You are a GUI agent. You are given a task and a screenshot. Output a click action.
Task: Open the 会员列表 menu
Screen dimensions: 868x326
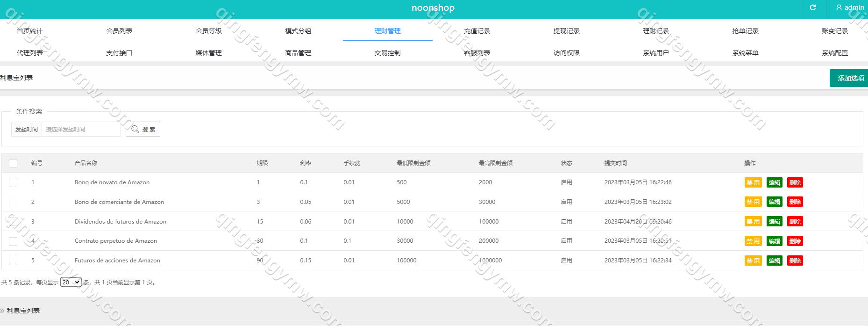coord(119,31)
